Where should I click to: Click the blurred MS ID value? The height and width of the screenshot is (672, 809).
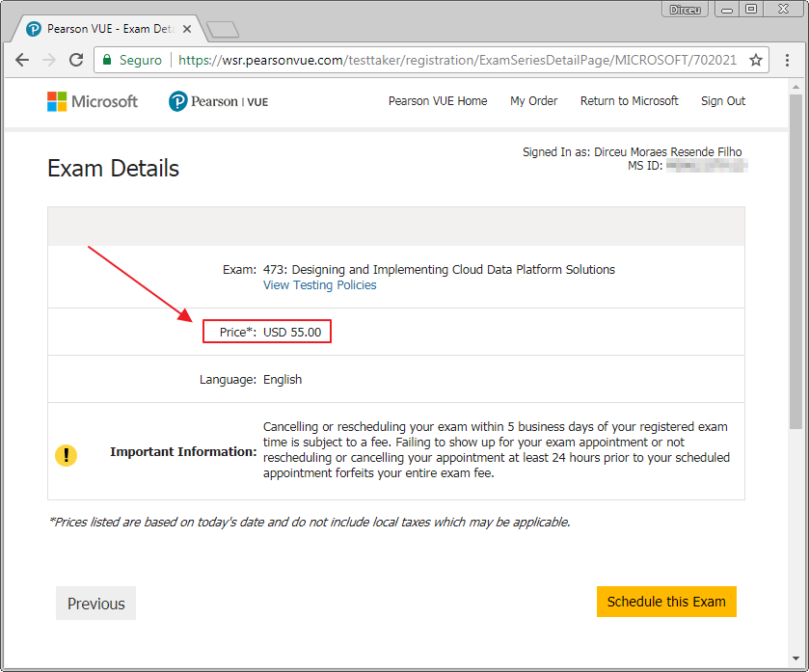click(707, 166)
